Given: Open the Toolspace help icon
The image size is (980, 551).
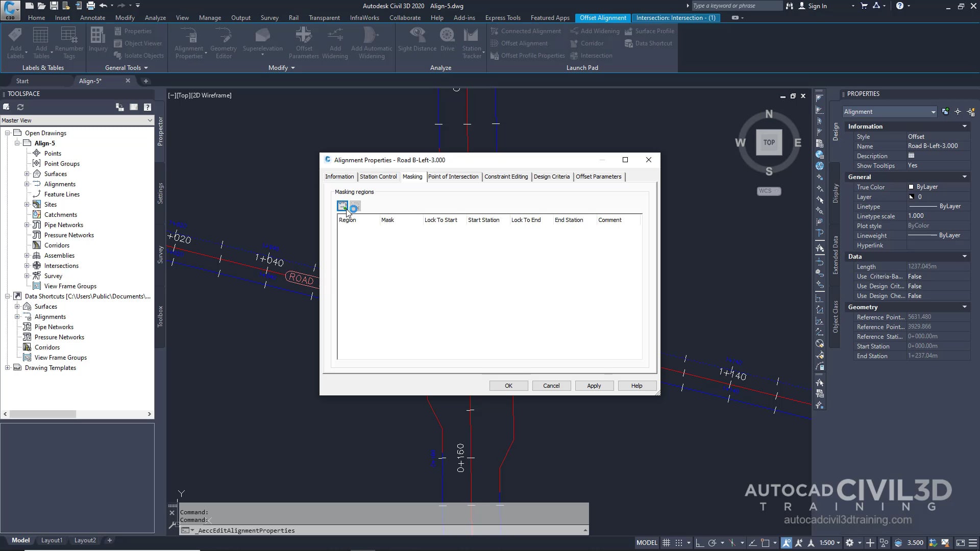Looking at the screenshot, I should click(148, 107).
